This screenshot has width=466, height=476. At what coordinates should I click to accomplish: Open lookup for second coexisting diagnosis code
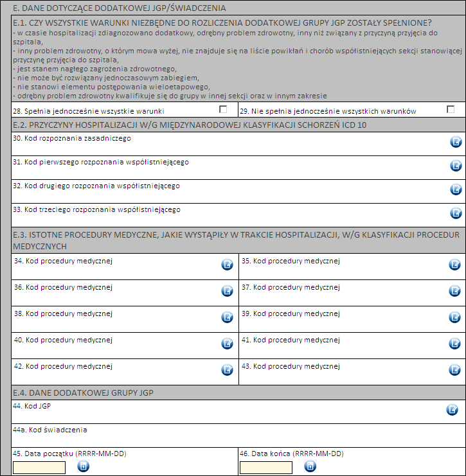click(456, 190)
